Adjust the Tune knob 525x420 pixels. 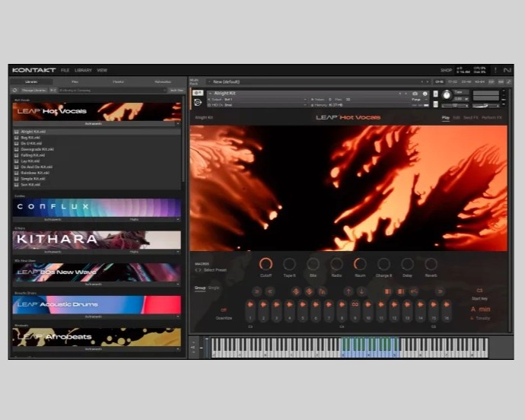tap(447, 95)
